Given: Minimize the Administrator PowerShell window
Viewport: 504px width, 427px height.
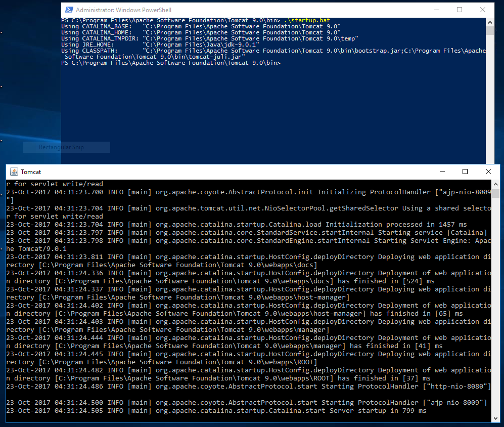Looking at the screenshot, I should point(436,10).
